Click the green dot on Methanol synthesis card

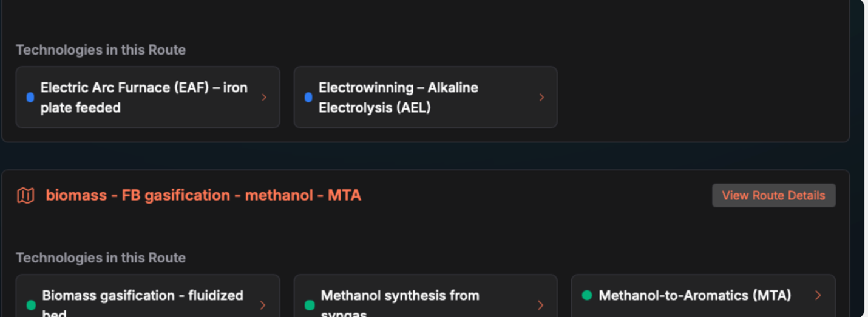(x=310, y=305)
